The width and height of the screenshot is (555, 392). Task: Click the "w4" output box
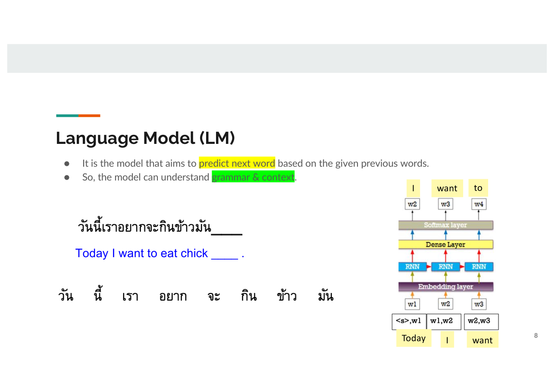click(479, 204)
